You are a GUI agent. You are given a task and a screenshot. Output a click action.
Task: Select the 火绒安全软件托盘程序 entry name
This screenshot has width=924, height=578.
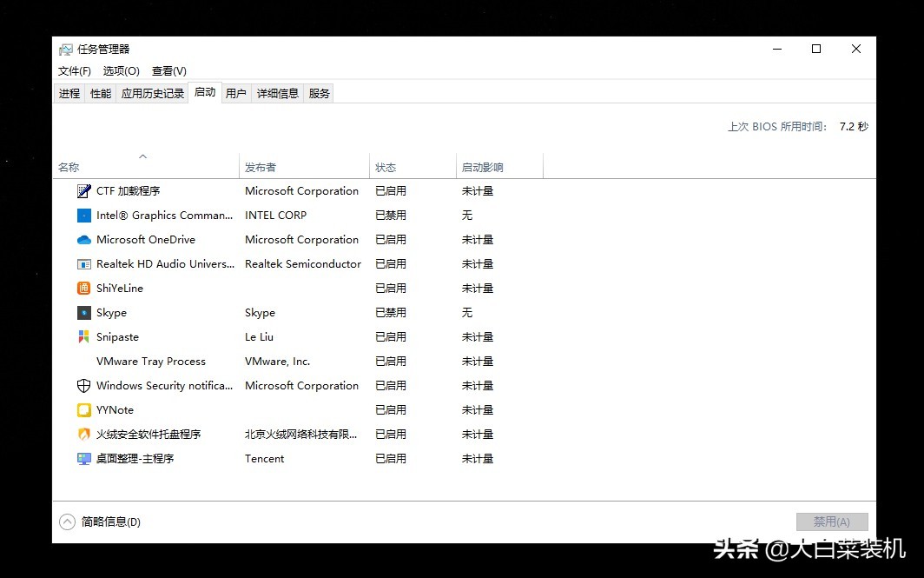[x=148, y=434]
